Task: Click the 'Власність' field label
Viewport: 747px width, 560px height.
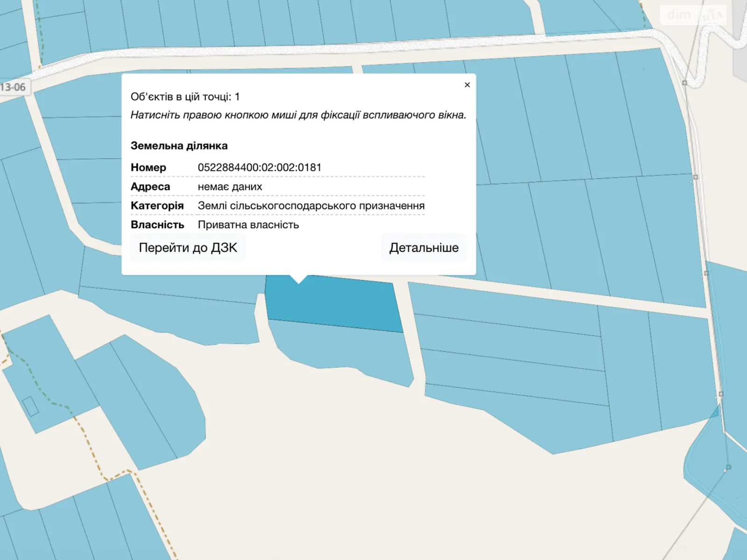Action: pos(157,225)
